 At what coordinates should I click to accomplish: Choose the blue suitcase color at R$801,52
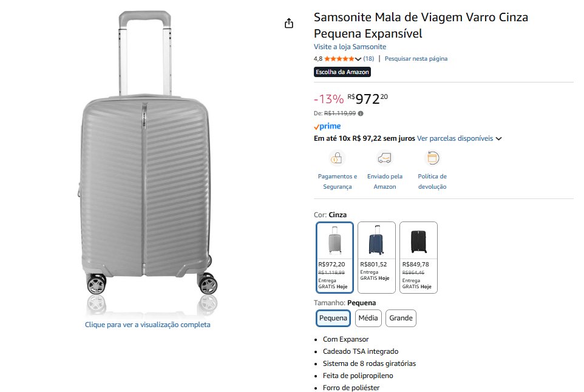(x=376, y=257)
